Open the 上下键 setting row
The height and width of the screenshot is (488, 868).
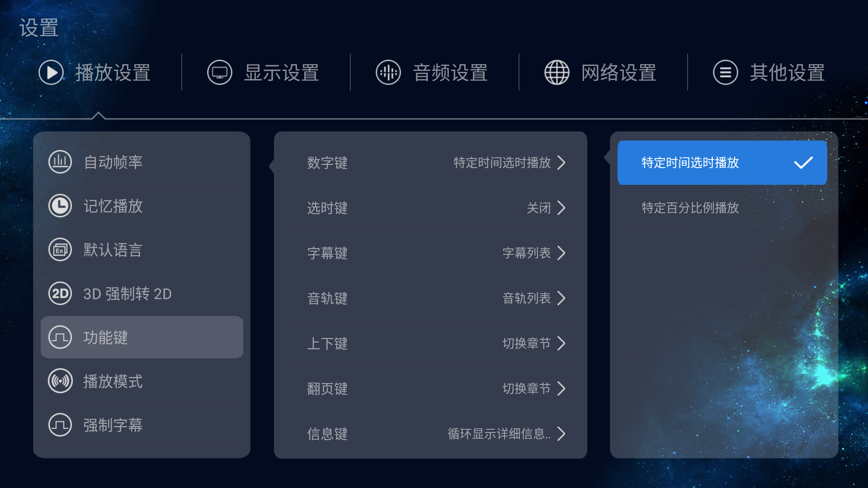[x=430, y=343]
